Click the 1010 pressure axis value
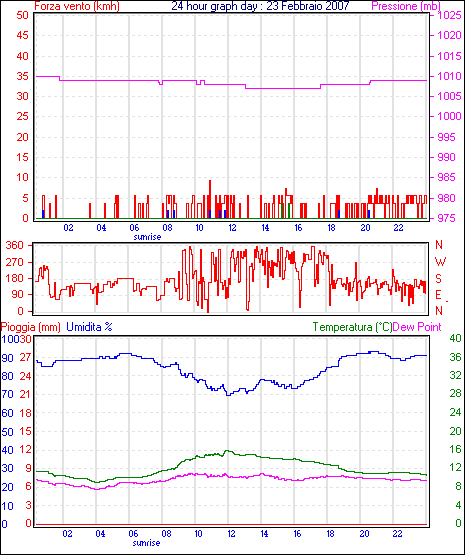The height and width of the screenshot is (556, 466). coord(450,76)
